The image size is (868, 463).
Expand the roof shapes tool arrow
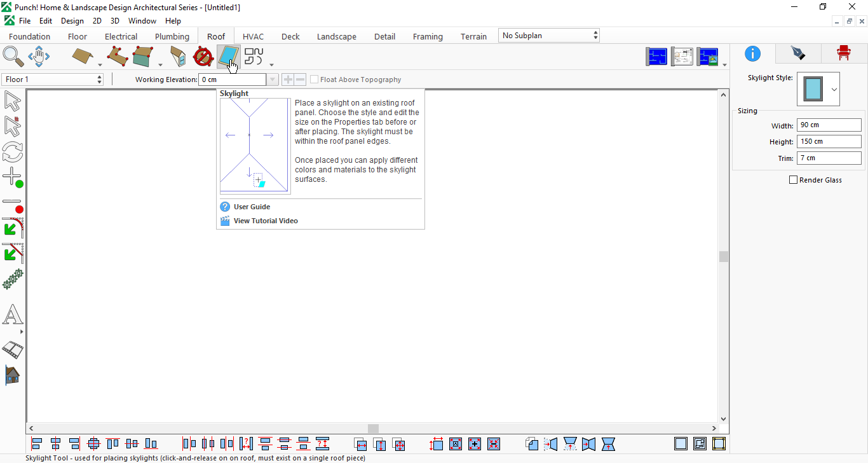[x=272, y=64]
